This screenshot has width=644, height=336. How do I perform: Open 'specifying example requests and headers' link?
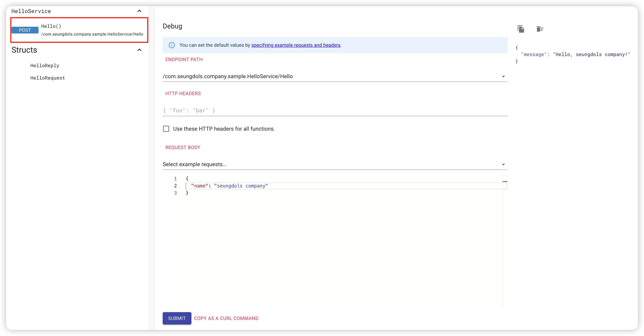tap(296, 45)
